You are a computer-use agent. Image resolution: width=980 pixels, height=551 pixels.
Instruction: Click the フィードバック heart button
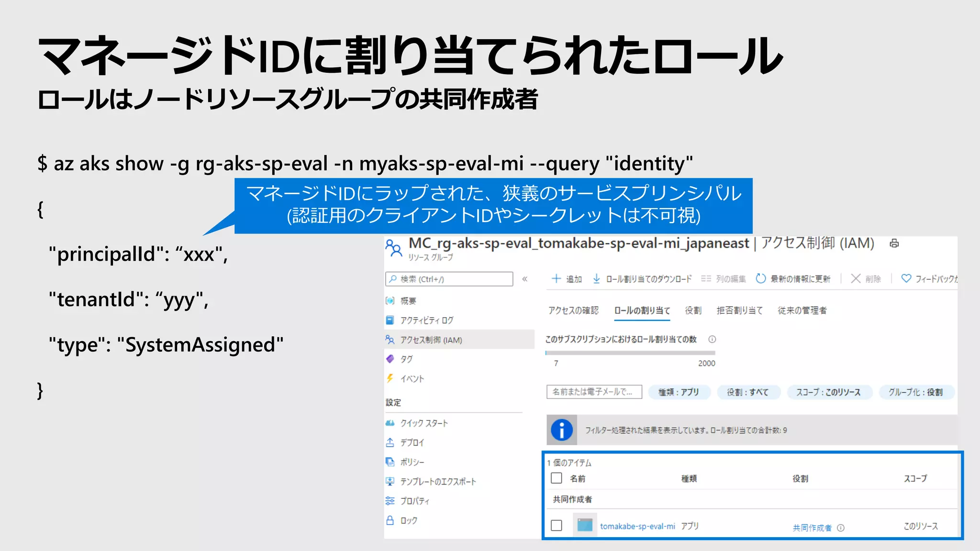[929, 279]
